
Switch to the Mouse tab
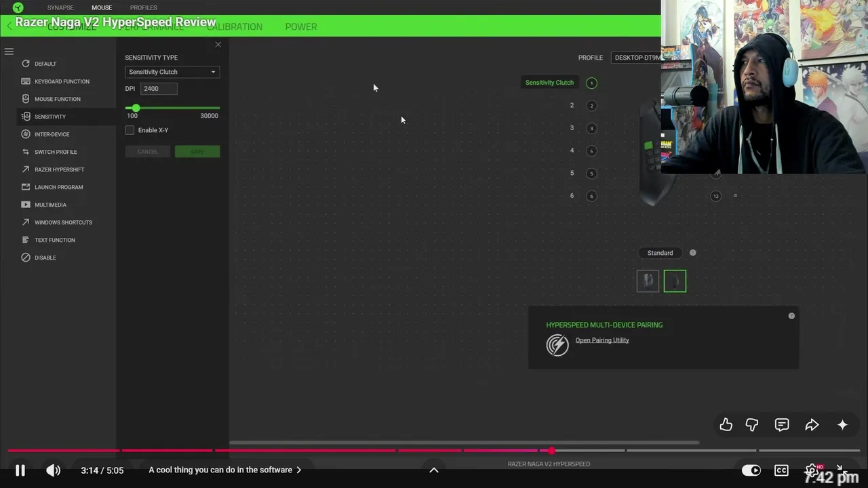[102, 7]
